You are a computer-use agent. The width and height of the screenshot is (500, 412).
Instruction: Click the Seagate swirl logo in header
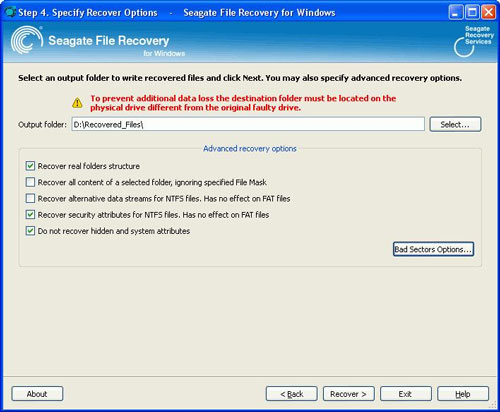pyautogui.click(x=27, y=40)
